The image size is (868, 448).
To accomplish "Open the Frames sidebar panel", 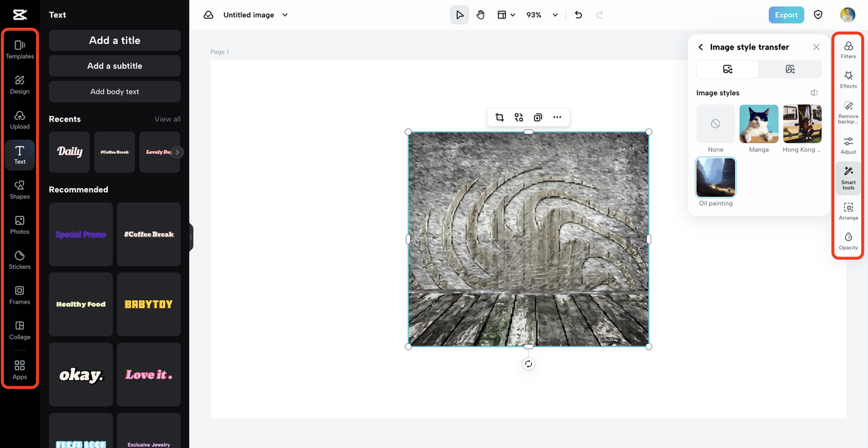I will [x=20, y=295].
